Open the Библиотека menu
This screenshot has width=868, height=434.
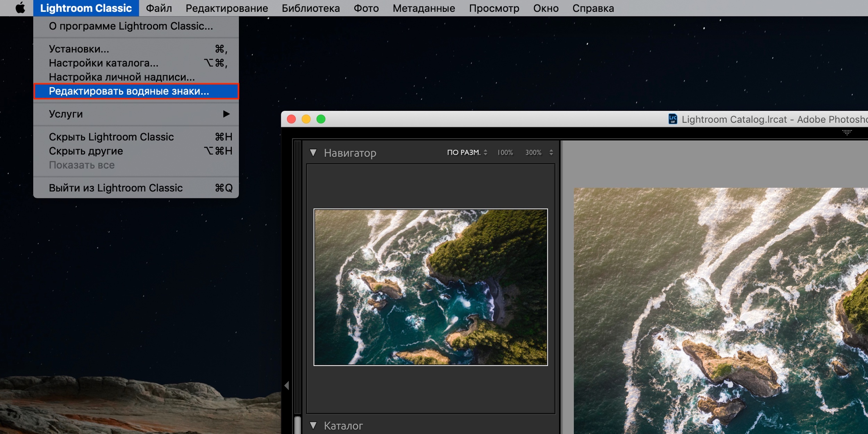(311, 8)
